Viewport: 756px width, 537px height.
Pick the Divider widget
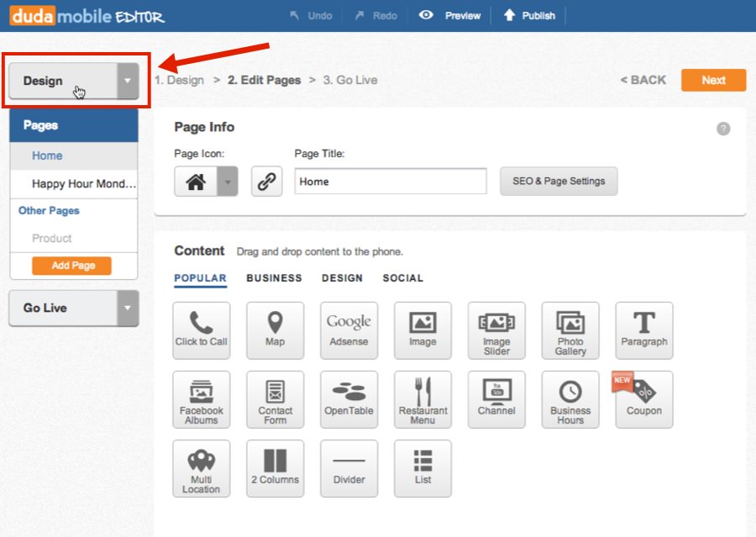pos(349,468)
